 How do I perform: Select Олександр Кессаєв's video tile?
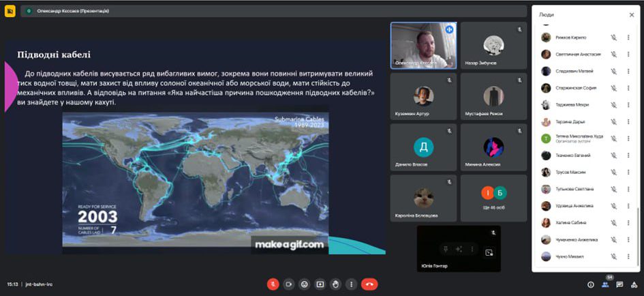pyautogui.click(x=423, y=45)
